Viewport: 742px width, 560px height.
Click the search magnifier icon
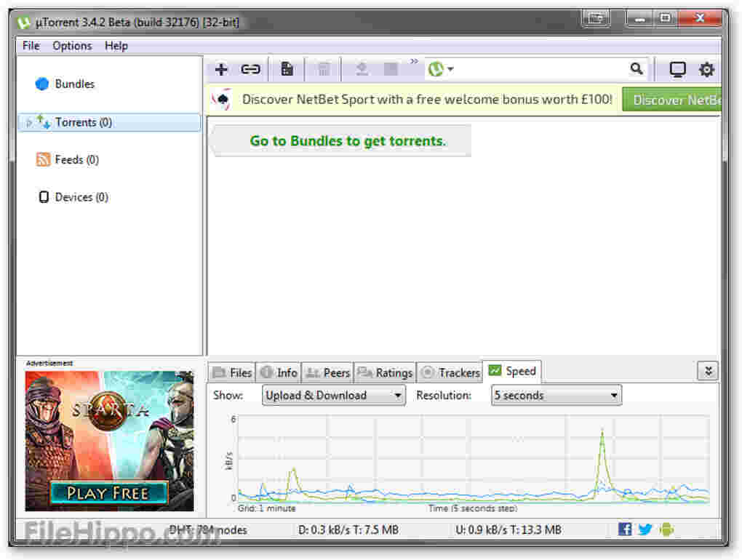pyautogui.click(x=637, y=69)
